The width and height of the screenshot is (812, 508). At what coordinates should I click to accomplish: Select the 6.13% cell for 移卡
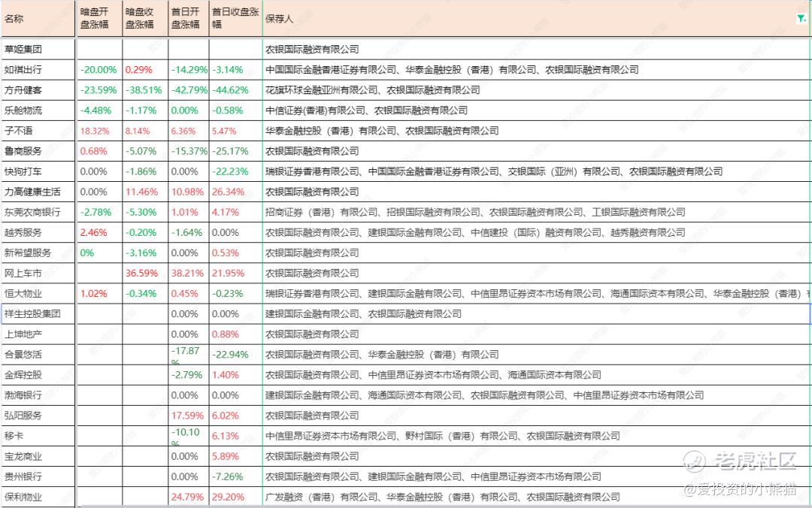[235, 436]
